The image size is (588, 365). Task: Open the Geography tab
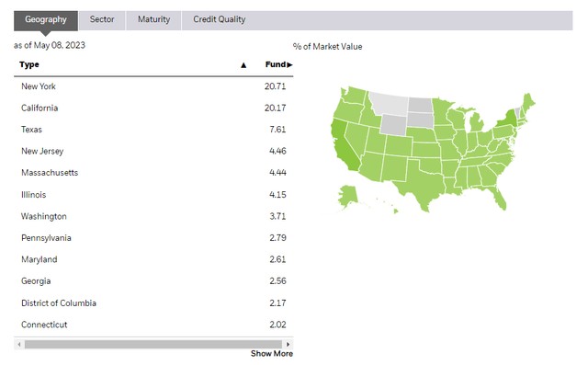pos(46,19)
